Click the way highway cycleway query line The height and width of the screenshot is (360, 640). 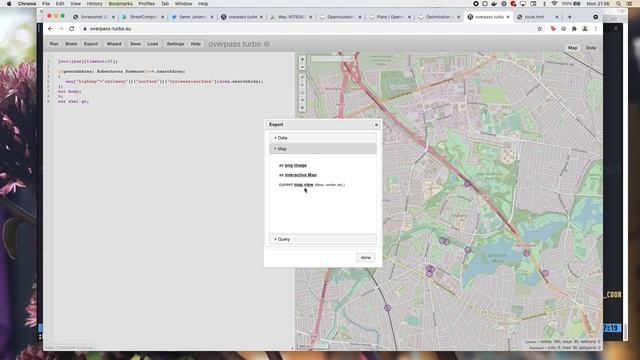coord(164,82)
